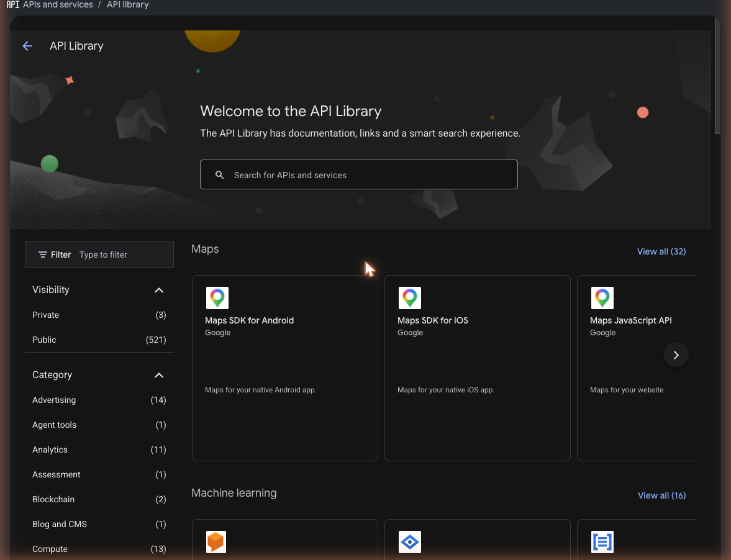This screenshot has height=560, width=731.
Task: Click the (2) count beside Blockchain
Action: [160, 499]
